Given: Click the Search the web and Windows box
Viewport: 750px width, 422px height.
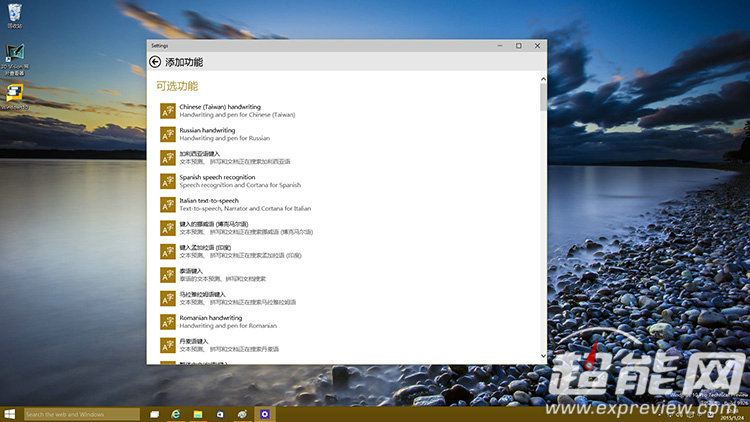Looking at the screenshot, I should click(82, 414).
